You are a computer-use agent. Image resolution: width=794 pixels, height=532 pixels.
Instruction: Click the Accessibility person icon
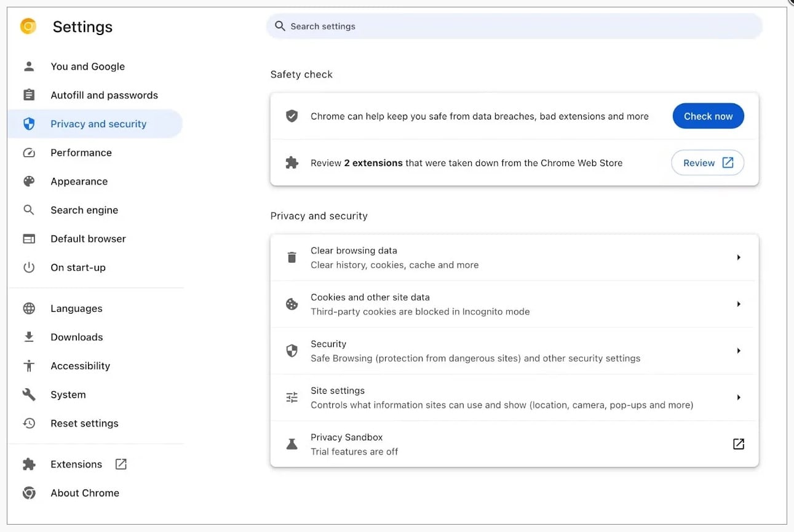pyautogui.click(x=29, y=366)
